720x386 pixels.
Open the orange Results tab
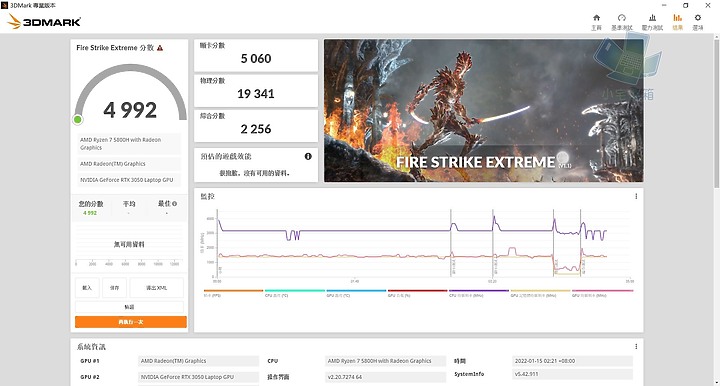(677, 21)
